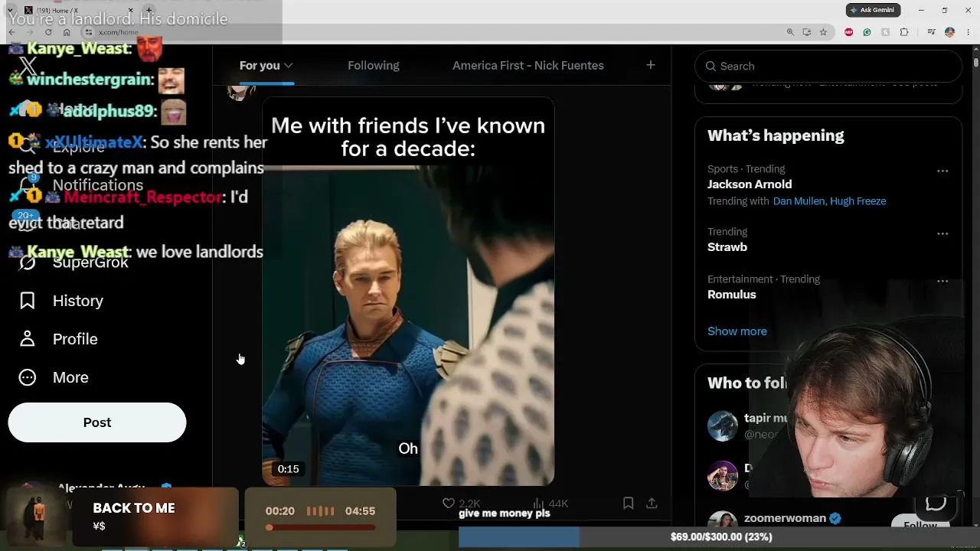Open the History bookmark icon in sidebar
This screenshot has width=980, height=551.
click(x=28, y=301)
